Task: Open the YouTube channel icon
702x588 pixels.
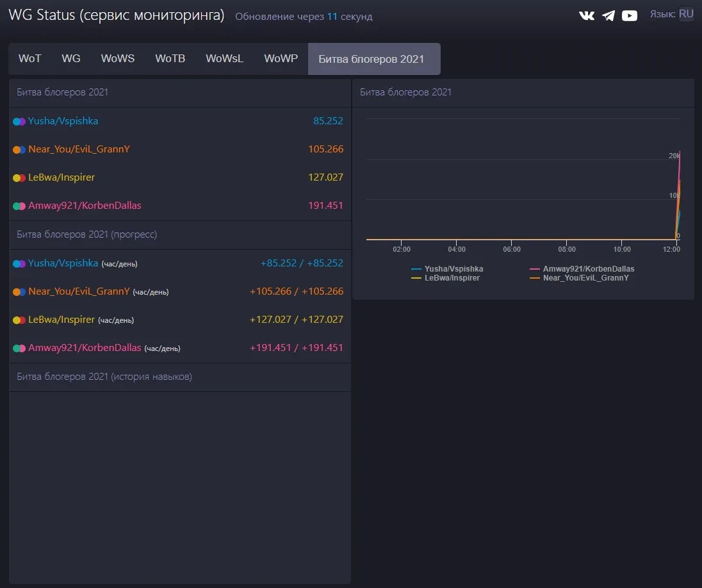Action: 630,15
